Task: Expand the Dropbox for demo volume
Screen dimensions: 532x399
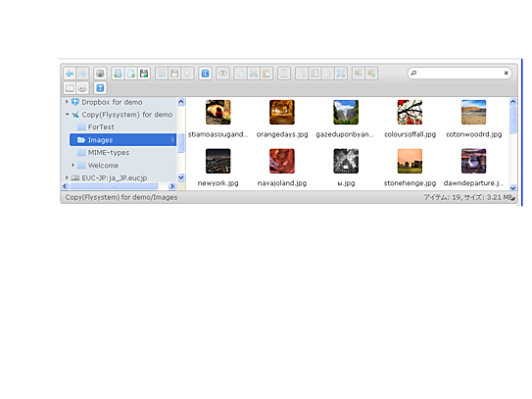Action: coord(67,102)
